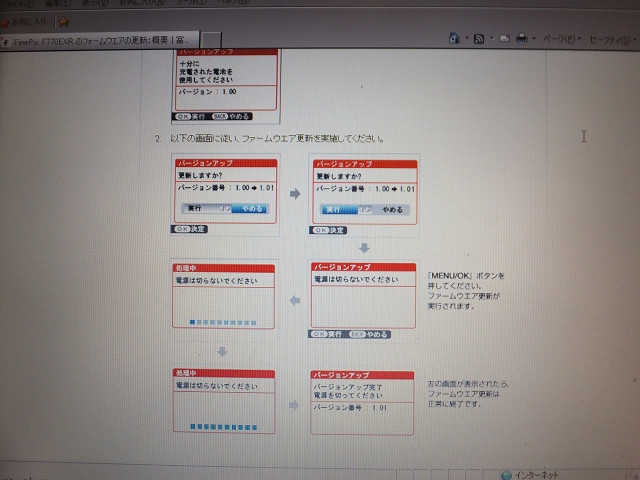Click the 左の画面が表示されたら explanation text
Screen dimensions: 640x480
(468, 394)
